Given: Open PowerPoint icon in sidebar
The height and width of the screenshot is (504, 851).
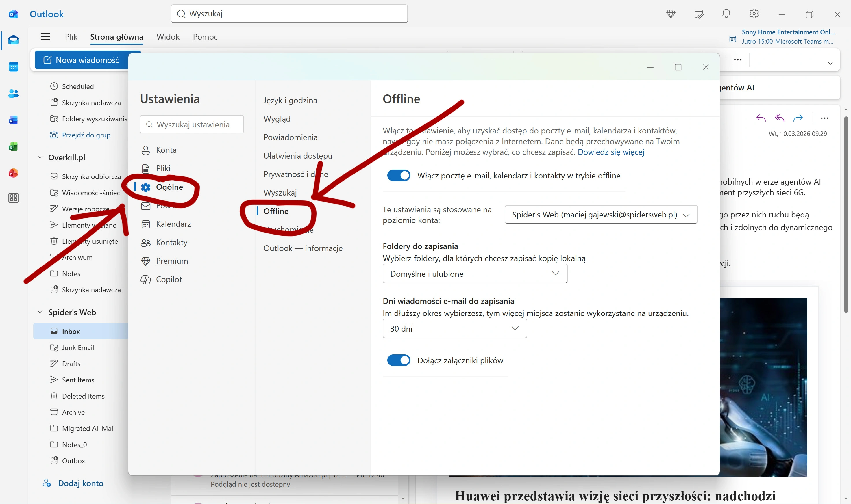Looking at the screenshot, I should click(13, 173).
